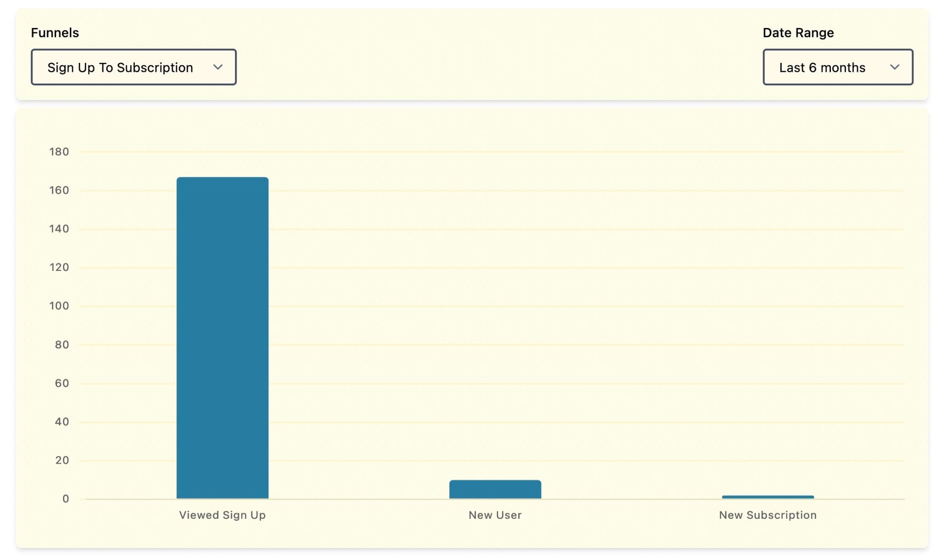This screenshot has height=560, width=944.
Task: Click the Date Range heading text
Action: 798,32
